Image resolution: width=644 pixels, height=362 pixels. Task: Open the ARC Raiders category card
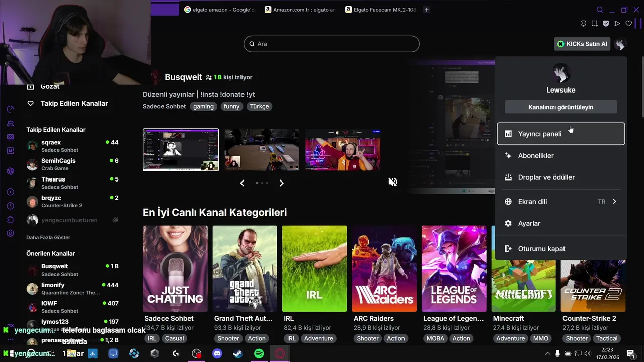(x=384, y=268)
